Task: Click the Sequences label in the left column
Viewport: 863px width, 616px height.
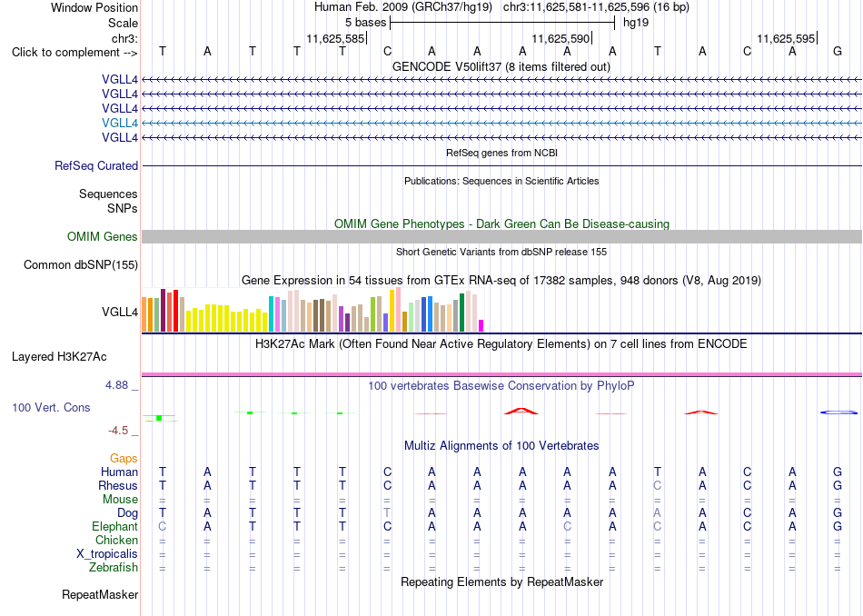Action: coord(108,194)
